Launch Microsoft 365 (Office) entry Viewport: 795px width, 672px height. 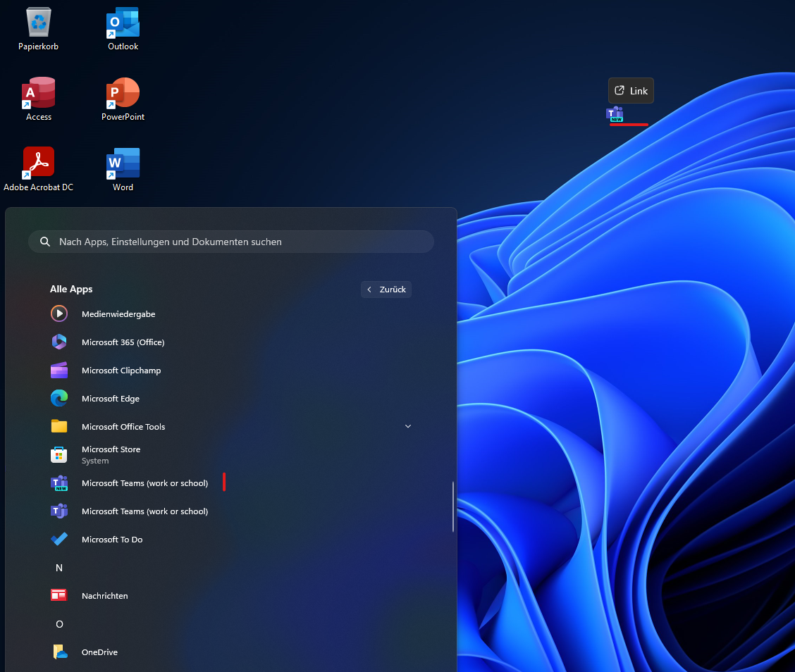coord(232,342)
